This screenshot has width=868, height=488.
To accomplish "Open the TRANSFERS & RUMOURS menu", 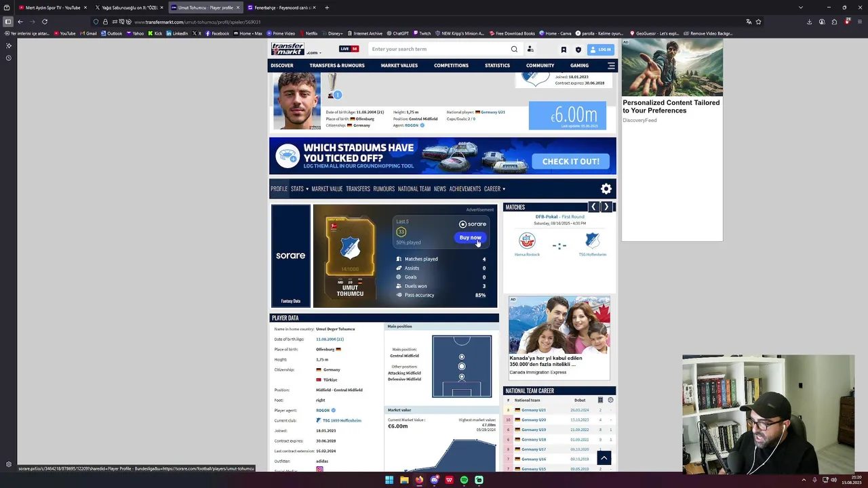I will click(x=337, y=66).
